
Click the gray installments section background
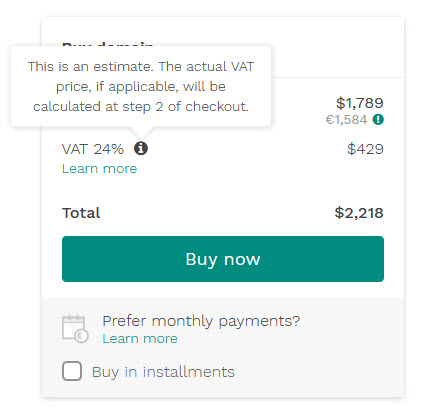click(223, 348)
